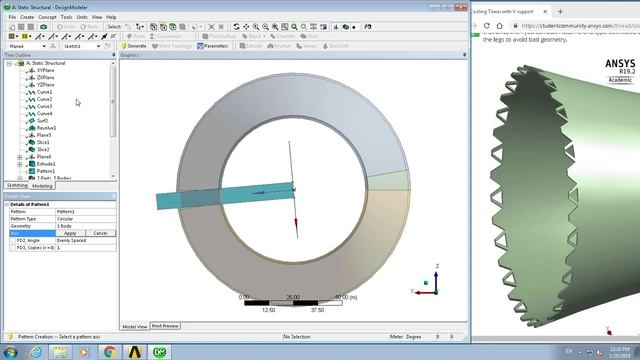The image size is (640, 360).
Task: Open the View menu in DesignModeler
Action: (97, 17)
